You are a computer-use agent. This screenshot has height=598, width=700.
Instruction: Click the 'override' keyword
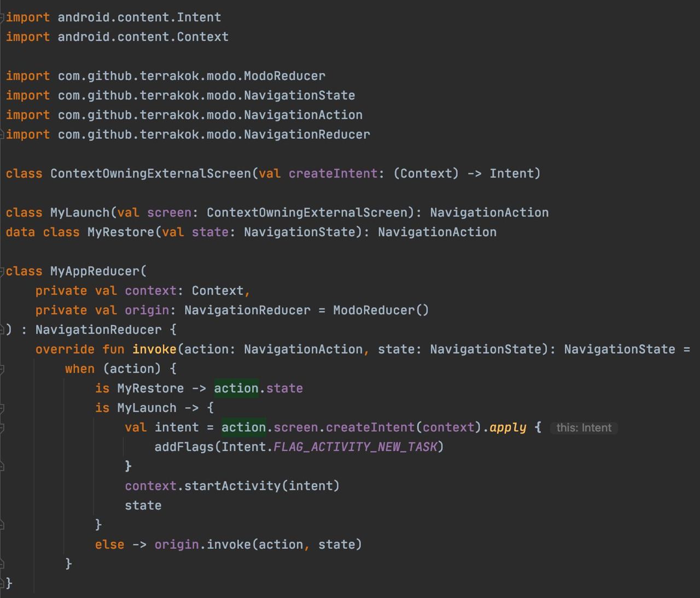click(x=65, y=349)
